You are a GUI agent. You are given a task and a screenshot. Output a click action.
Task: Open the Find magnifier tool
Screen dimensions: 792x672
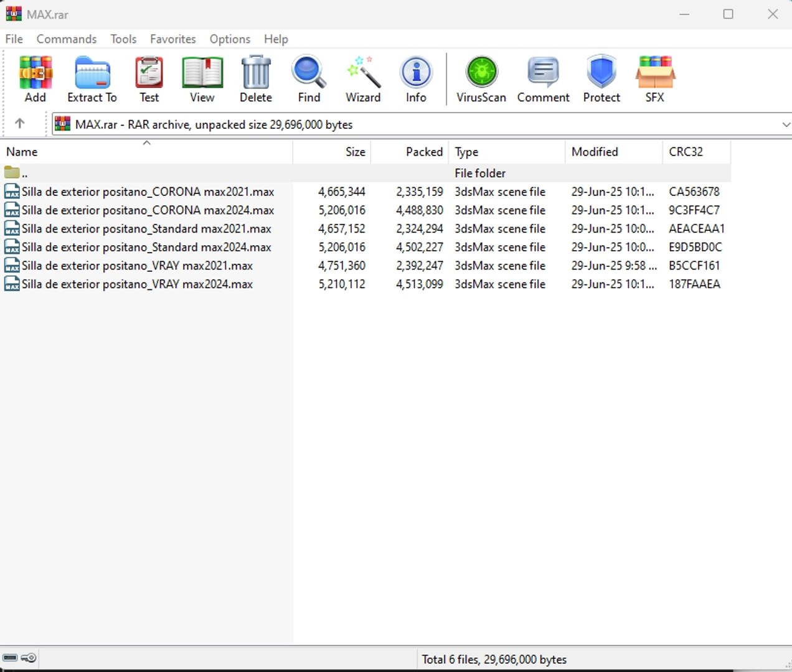[x=309, y=72]
